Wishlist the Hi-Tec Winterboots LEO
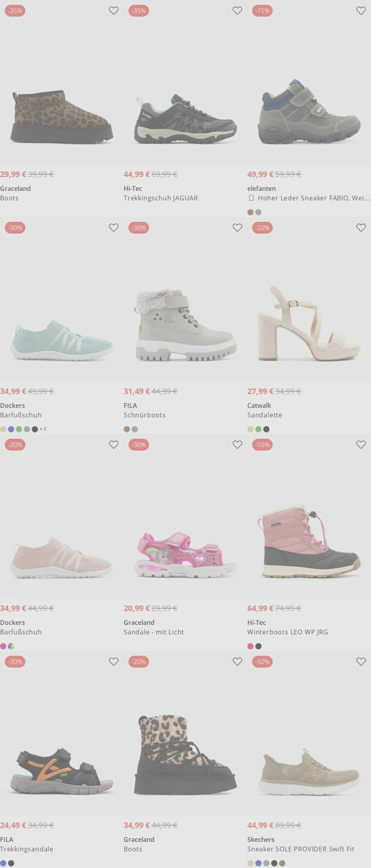Screen dimensions: 371x868 (x=361, y=445)
